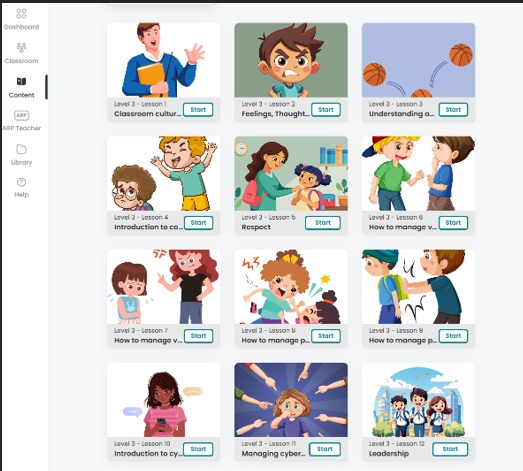Open the ARP Teacher icon
This screenshot has width=523, height=471.
pyautogui.click(x=21, y=115)
